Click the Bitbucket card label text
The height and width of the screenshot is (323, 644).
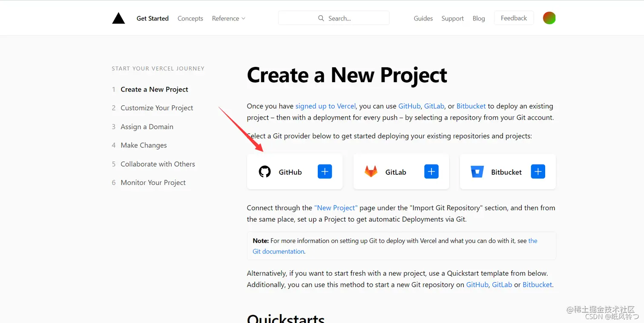point(506,172)
